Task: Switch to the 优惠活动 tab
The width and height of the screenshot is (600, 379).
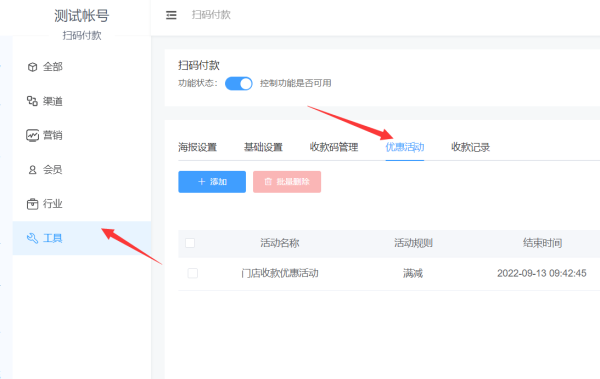Action: 404,147
